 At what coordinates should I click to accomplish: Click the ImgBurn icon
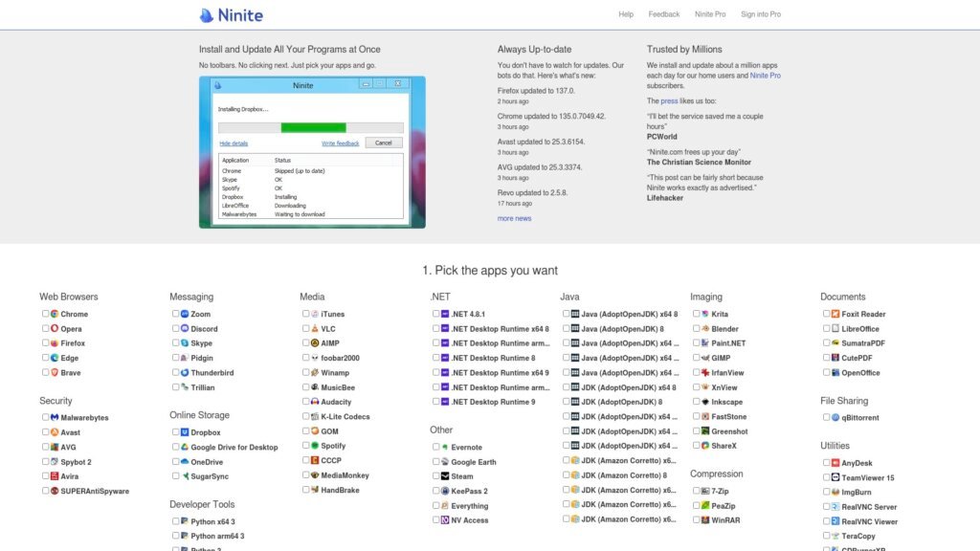(835, 492)
